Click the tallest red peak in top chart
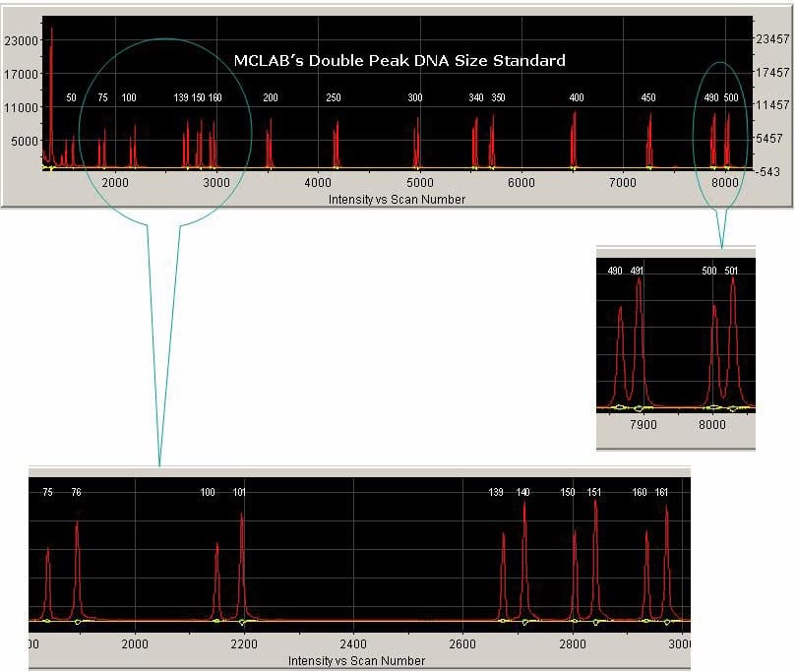Image resolution: width=797 pixels, height=672 pixels. click(x=51, y=96)
